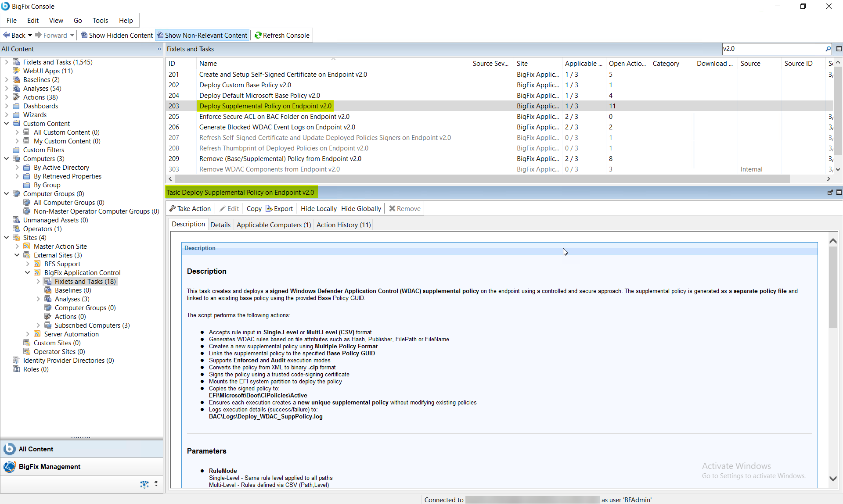Switch to the Applicable Computers tab
843x504 pixels.
pyautogui.click(x=273, y=225)
